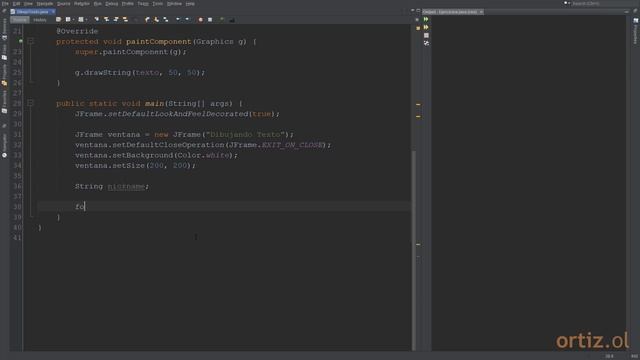Click the Shift Line Right icon
Viewport: 640px width, 360px height.
187,19
